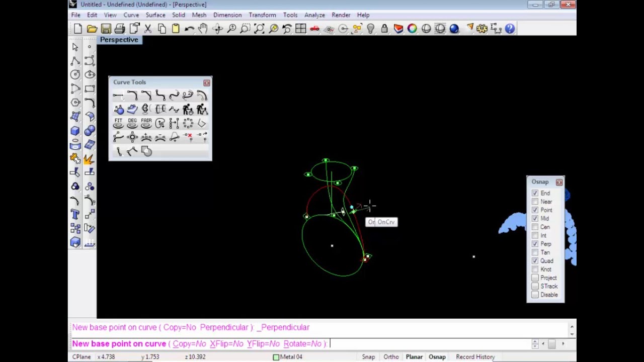Viewport: 644px width, 362px height.
Task: Click the Print icon in toolbar
Action: tap(120, 29)
